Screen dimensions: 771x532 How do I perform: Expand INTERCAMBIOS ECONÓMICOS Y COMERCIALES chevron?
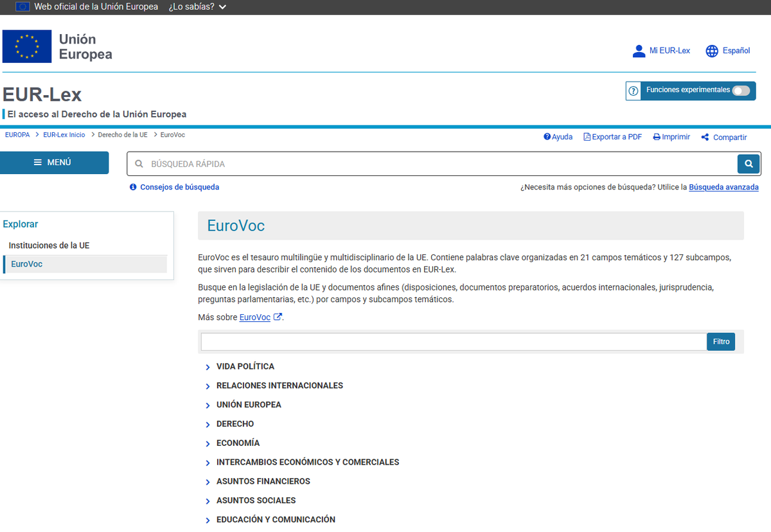208,463
